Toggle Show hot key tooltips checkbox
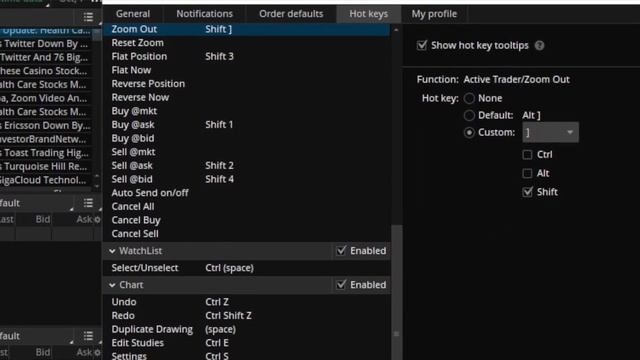This screenshot has height=360, width=640. 422,45
